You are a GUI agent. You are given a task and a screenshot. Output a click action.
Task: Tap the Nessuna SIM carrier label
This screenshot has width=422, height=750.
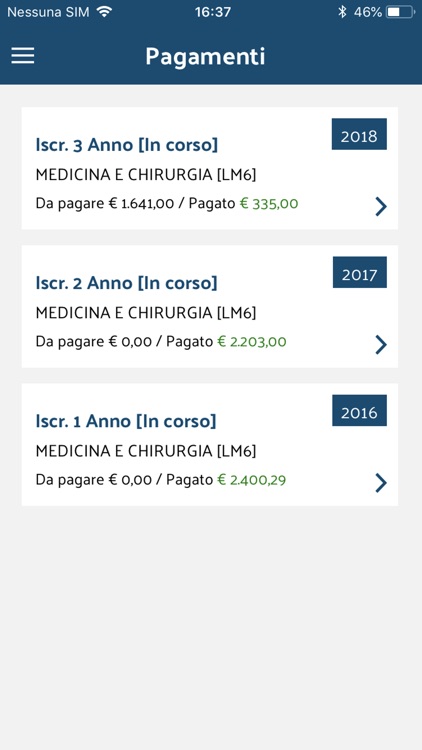(x=48, y=12)
